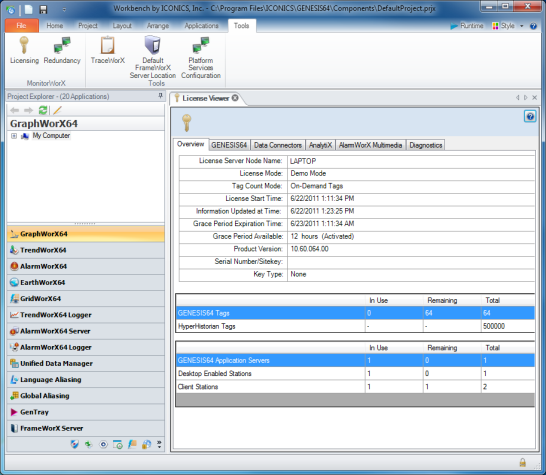Screen dimensions: 546x475
Task: Click the globe lock icon in bottom strip
Action: click(x=147, y=444)
